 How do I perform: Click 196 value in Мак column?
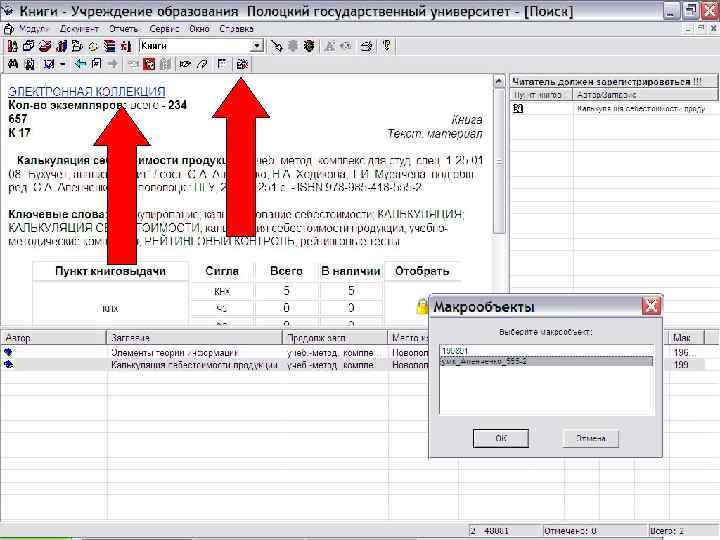coord(685,353)
